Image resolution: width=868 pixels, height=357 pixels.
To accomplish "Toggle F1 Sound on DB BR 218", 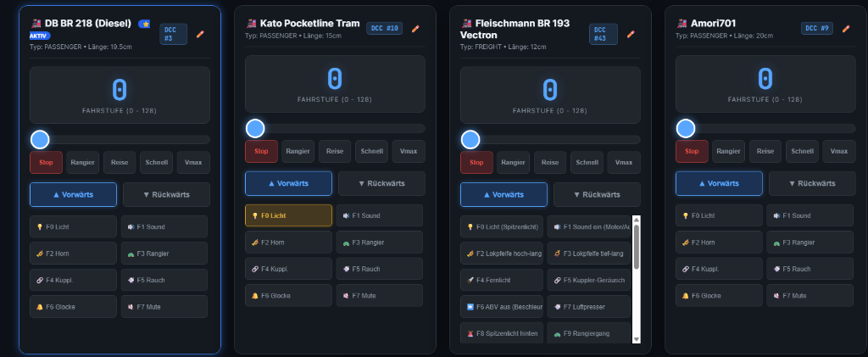I will pos(164,227).
